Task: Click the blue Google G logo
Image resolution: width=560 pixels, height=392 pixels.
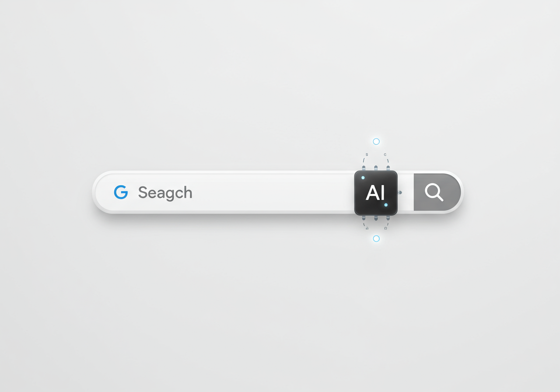Action: point(121,192)
